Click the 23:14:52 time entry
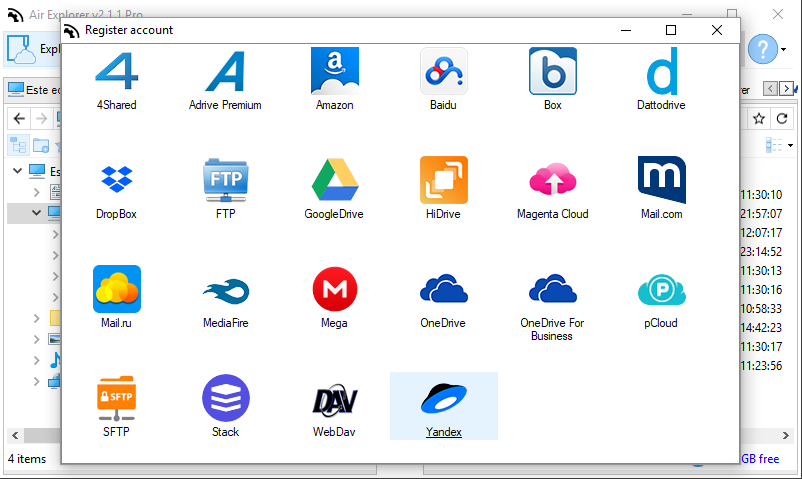Image resolution: width=802 pixels, height=479 pixels. point(761,252)
